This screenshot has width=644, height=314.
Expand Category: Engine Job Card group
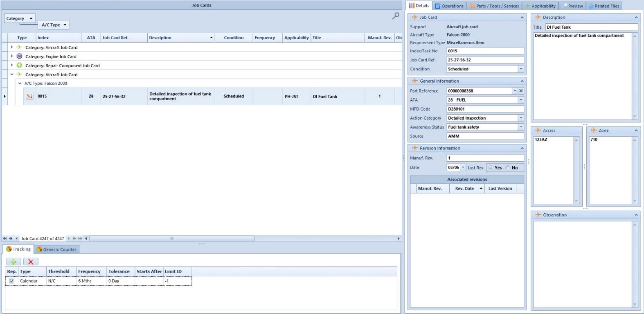point(11,56)
